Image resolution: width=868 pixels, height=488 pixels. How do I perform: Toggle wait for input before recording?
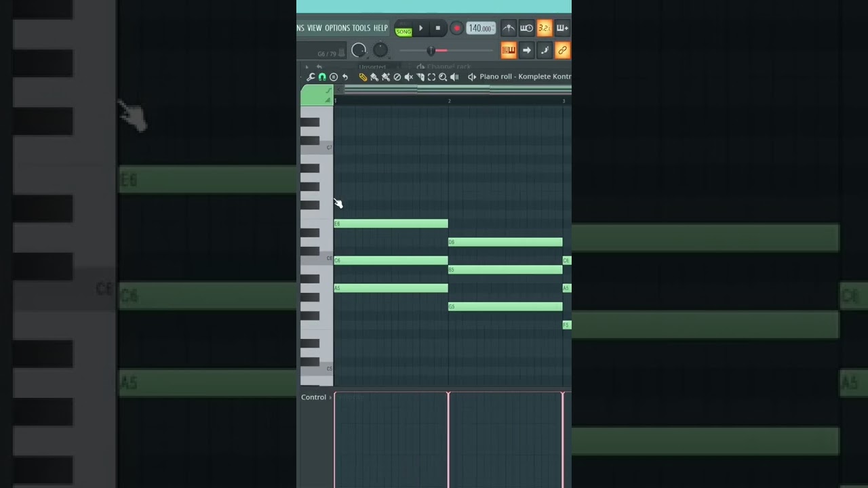pyautogui.click(x=526, y=28)
